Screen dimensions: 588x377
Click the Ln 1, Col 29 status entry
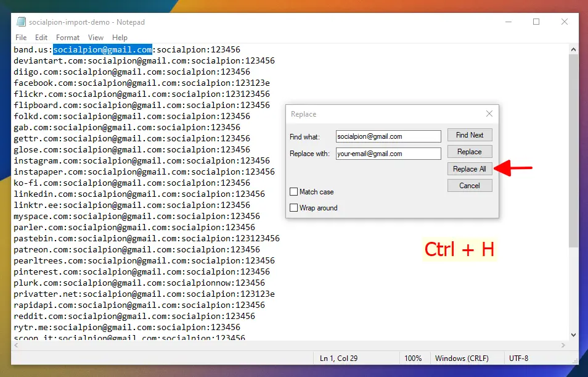[338, 358]
